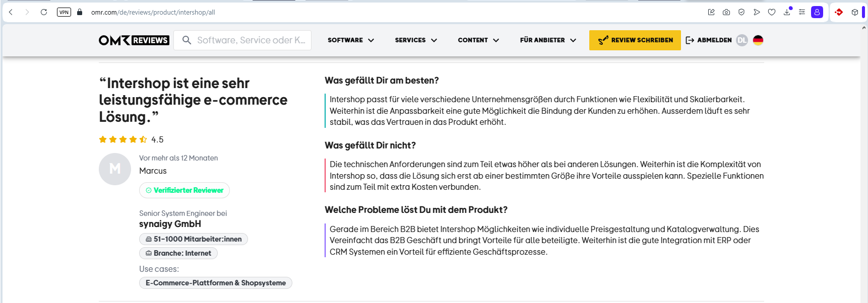Click the Abmelden logout link
This screenshot has width=868, height=303.
point(709,40)
